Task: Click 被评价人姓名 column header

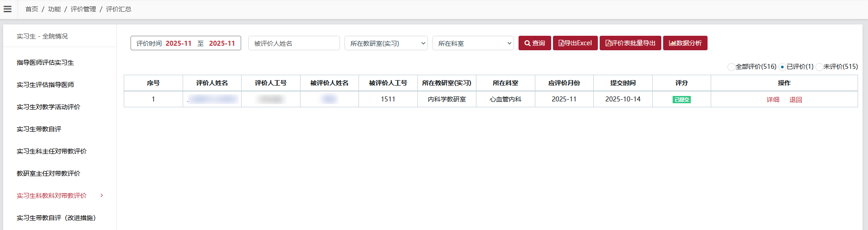Action: pyautogui.click(x=330, y=83)
